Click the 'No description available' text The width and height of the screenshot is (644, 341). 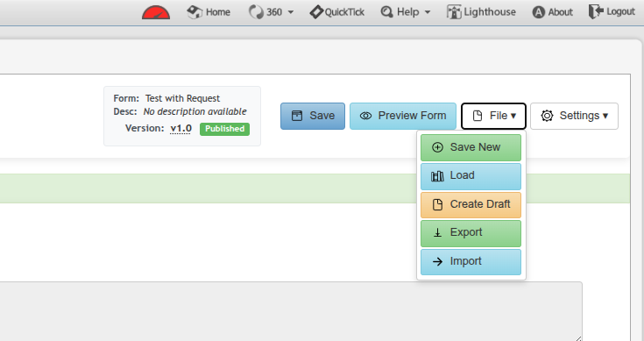coord(195,111)
